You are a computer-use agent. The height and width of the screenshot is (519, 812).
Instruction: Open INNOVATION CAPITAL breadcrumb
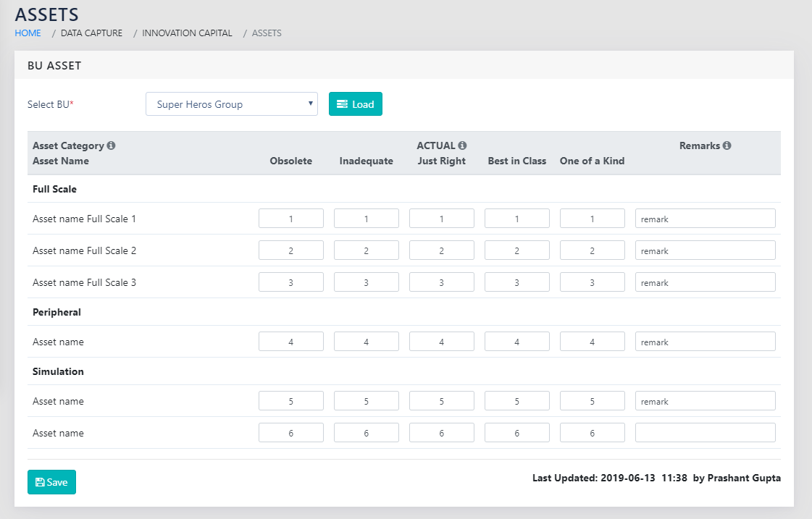187,33
